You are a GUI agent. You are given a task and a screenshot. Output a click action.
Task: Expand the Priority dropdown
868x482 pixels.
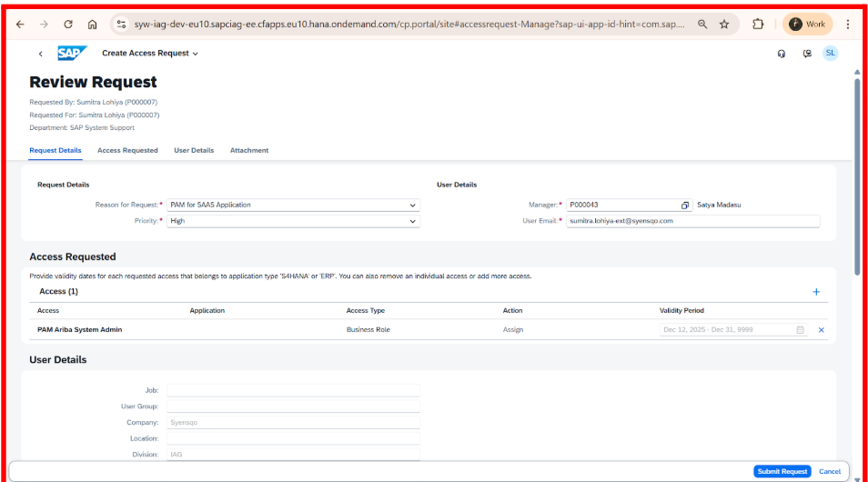pos(412,221)
